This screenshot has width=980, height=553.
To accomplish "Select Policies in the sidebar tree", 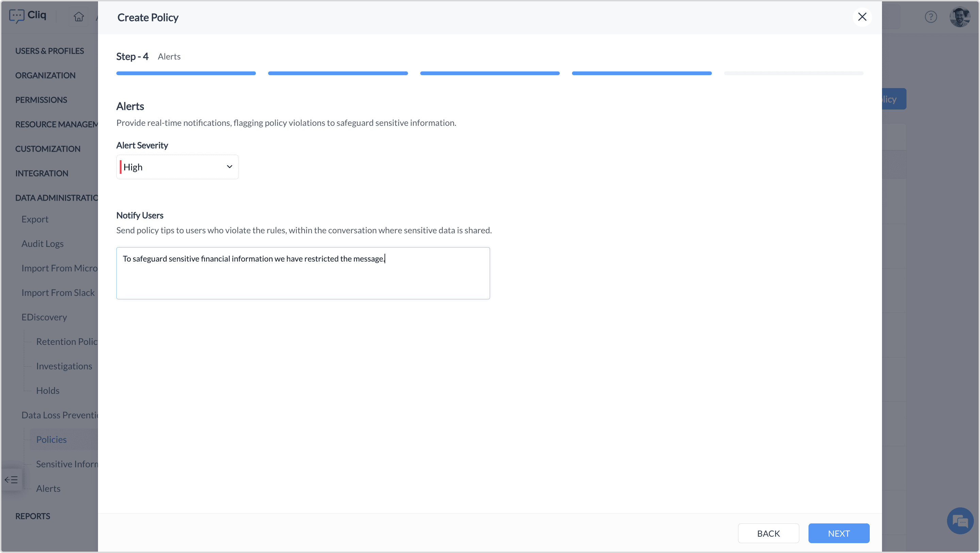I will point(51,440).
